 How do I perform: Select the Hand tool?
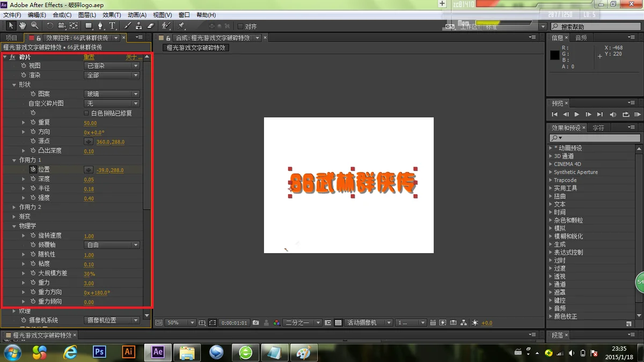pos(23,26)
